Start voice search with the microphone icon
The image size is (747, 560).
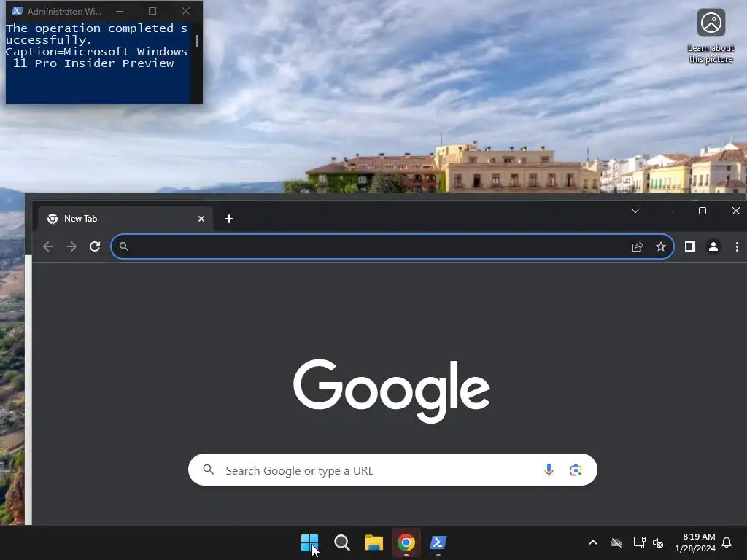(x=549, y=470)
